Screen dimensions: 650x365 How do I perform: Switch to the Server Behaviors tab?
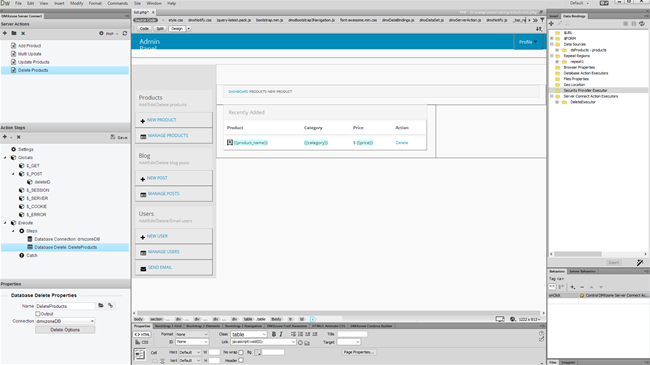(x=582, y=271)
